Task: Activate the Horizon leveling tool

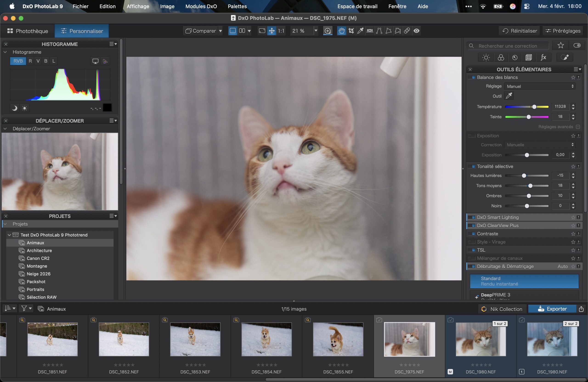Action: click(370, 31)
